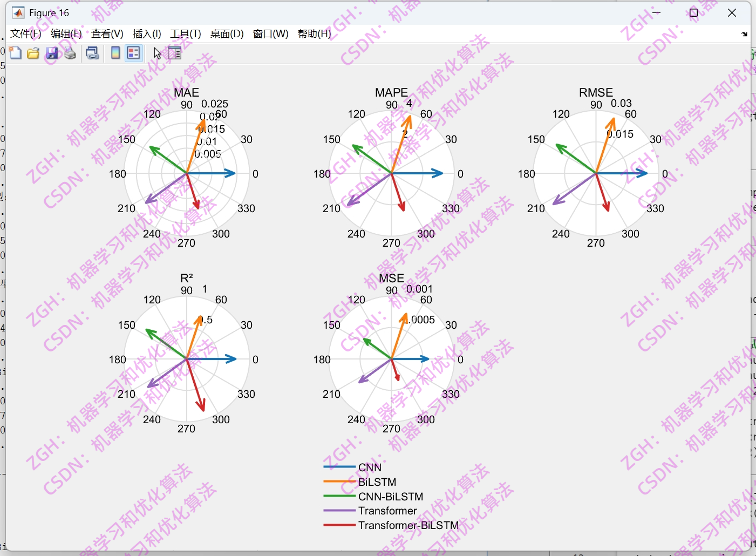Toggle the insert colorbar tool
The width and height of the screenshot is (756, 556).
tap(114, 52)
